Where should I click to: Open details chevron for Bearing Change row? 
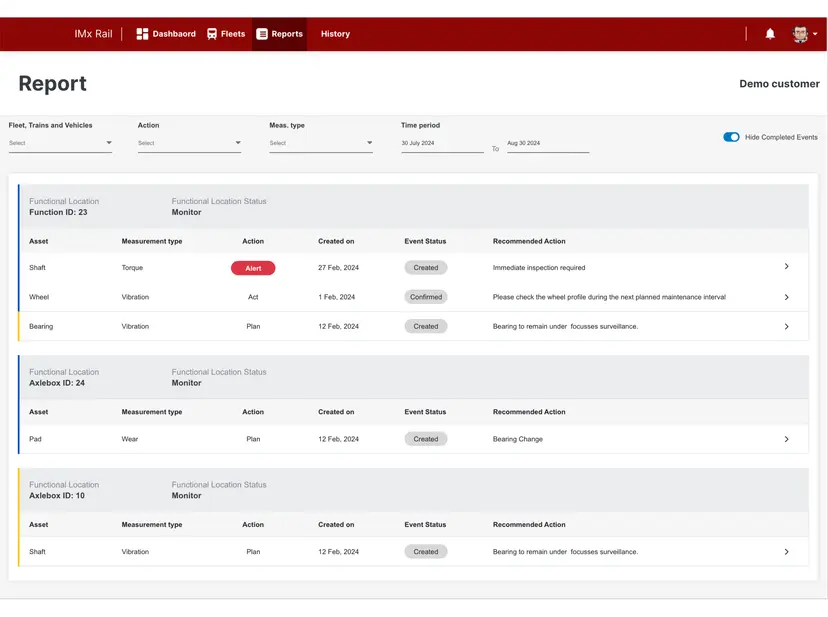coord(787,438)
